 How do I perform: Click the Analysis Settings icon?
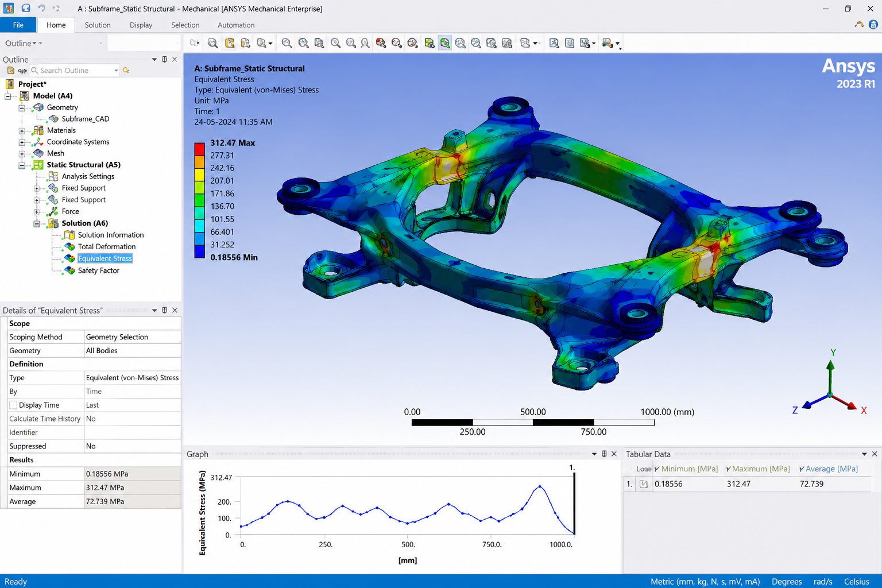(53, 176)
